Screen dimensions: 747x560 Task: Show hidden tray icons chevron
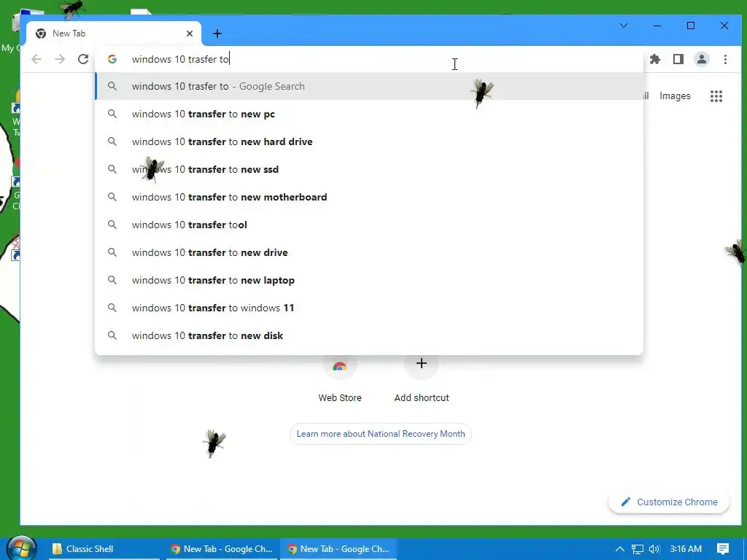click(620, 549)
